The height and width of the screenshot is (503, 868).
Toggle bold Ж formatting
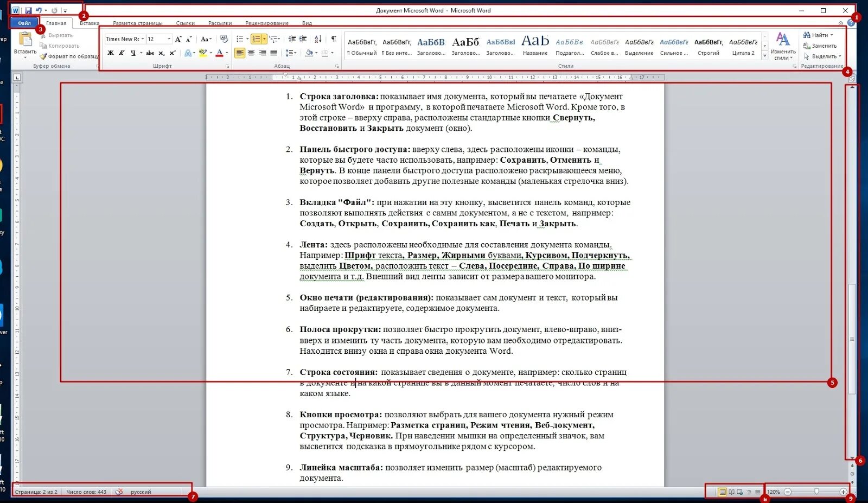(x=111, y=53)
